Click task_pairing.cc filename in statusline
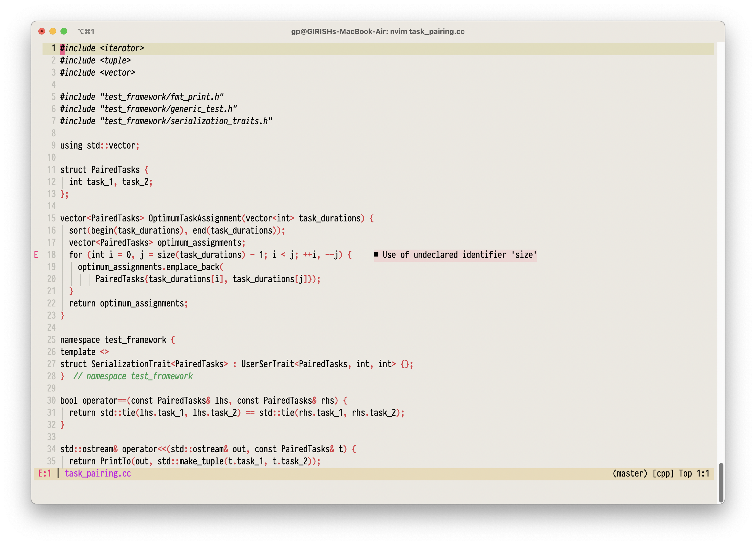 coord(98,474)
